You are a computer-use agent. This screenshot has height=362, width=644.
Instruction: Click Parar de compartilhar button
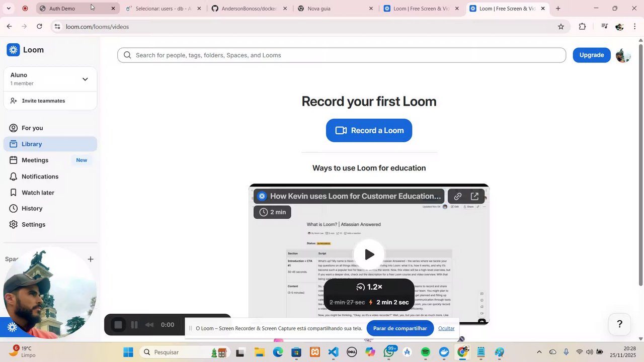point(400,328)
